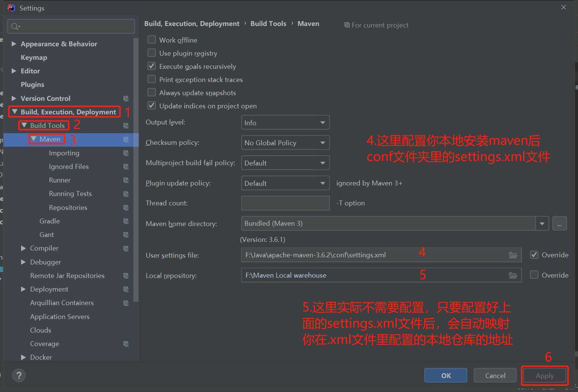578x392 pixels.
Task: Collapse Build, Execution, Deployment arrow
Action: 15,112
